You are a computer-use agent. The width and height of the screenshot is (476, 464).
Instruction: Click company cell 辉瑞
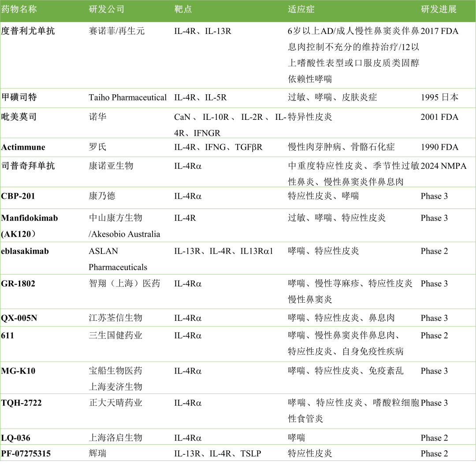97,453
